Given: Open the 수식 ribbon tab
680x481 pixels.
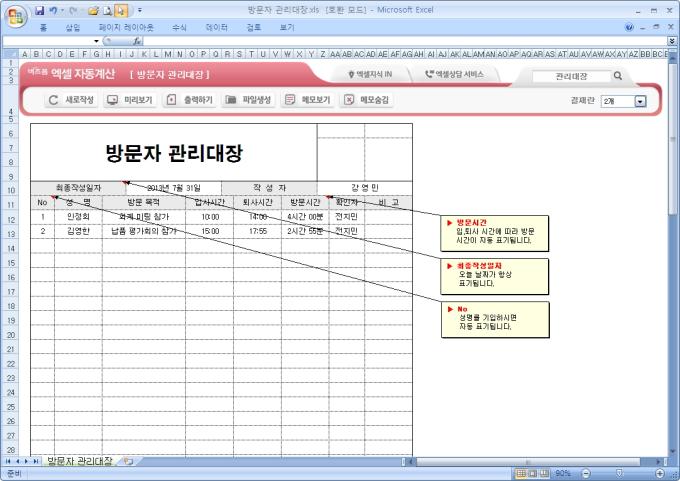Looking at the screenshot, I should tap(179, 27).
